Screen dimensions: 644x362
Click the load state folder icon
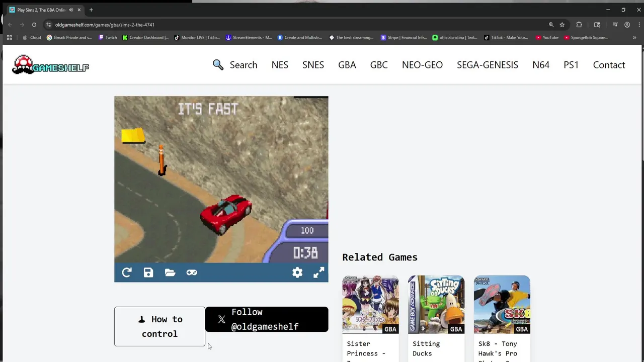point(170,273)
